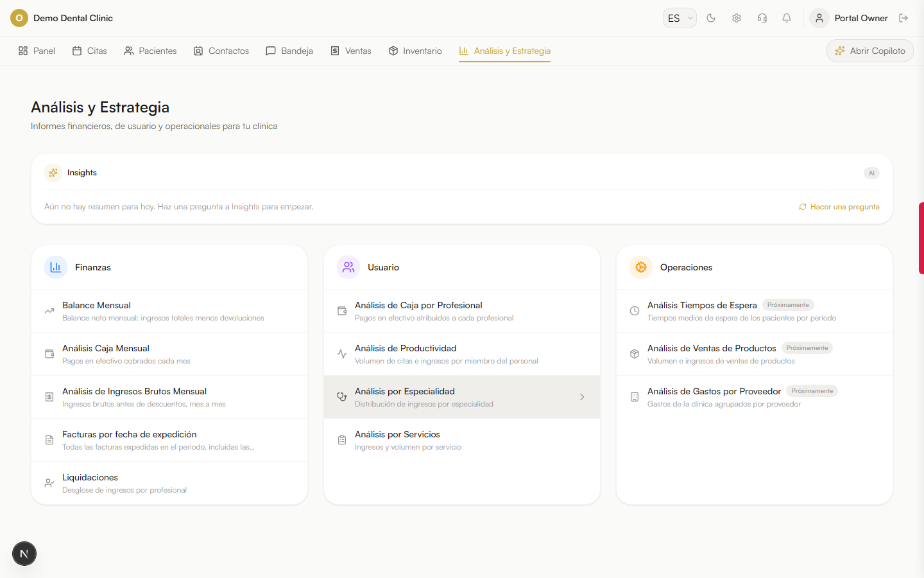Click the red tab on right edge
This screenshot has height=578, width=924.
(921, 238)
